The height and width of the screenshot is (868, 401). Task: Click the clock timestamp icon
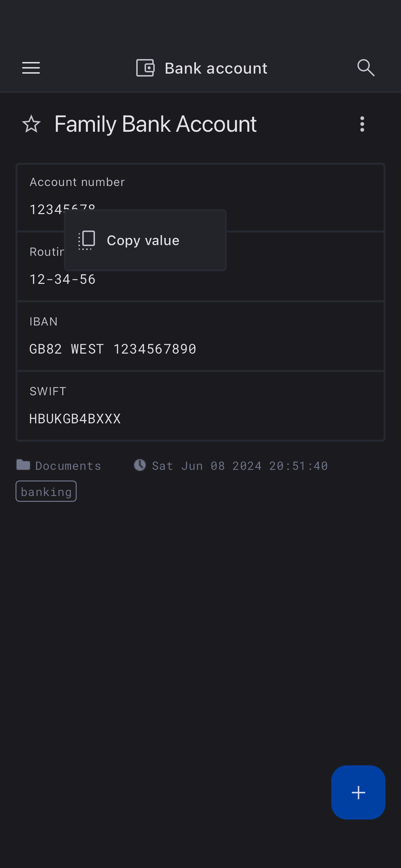140,465
